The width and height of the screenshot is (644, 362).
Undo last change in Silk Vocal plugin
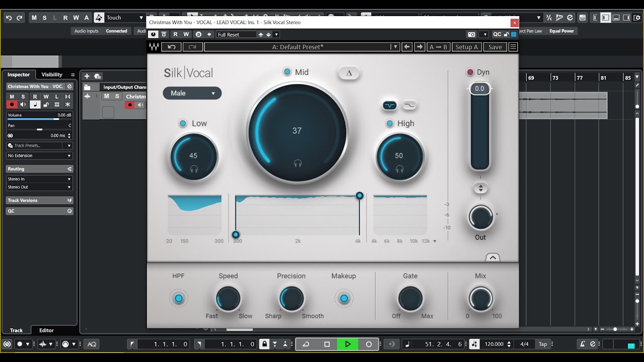point(172,47)
